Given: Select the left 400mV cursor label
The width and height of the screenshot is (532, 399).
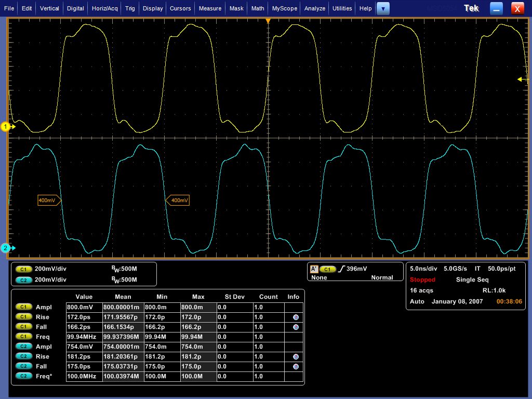Looking at the screenshot, I should (x=49, y=200).
